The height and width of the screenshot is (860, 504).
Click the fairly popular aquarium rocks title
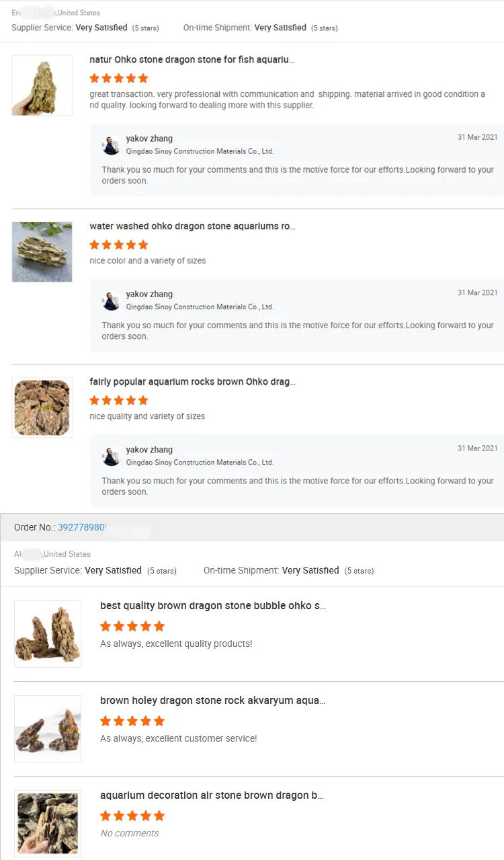point(192,382)
